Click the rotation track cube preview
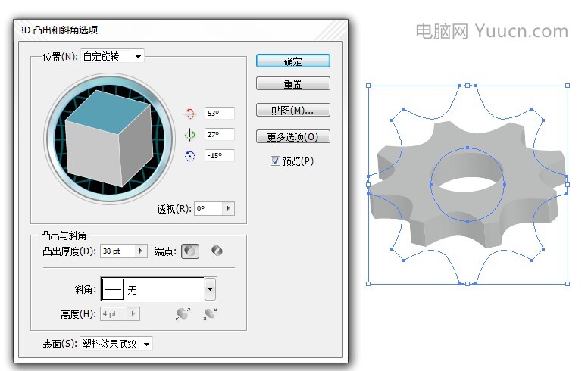Viewport: 588px width, 371px height. click(x=110, y=139)
